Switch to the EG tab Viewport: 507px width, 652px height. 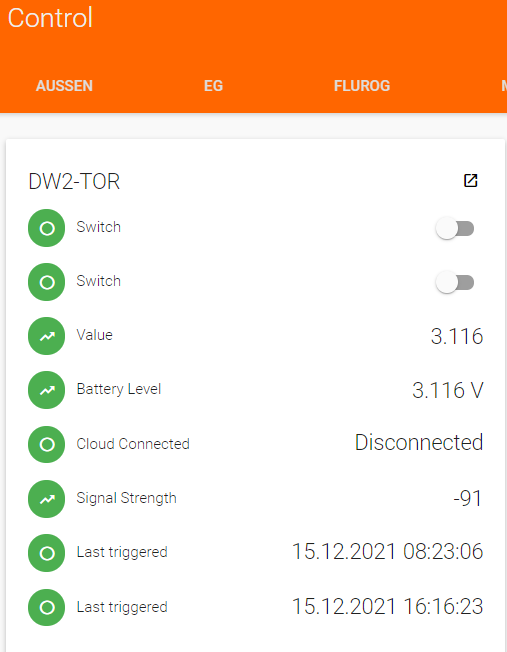[213, 86]
